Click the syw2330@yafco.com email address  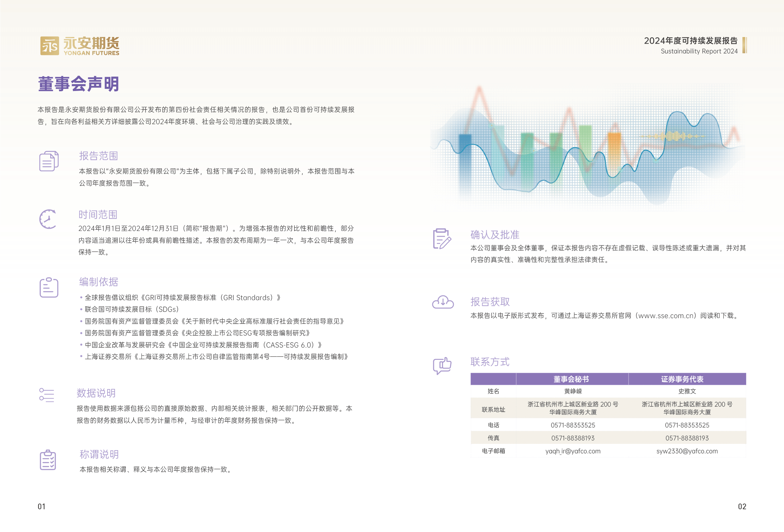[x=687, y=451]
